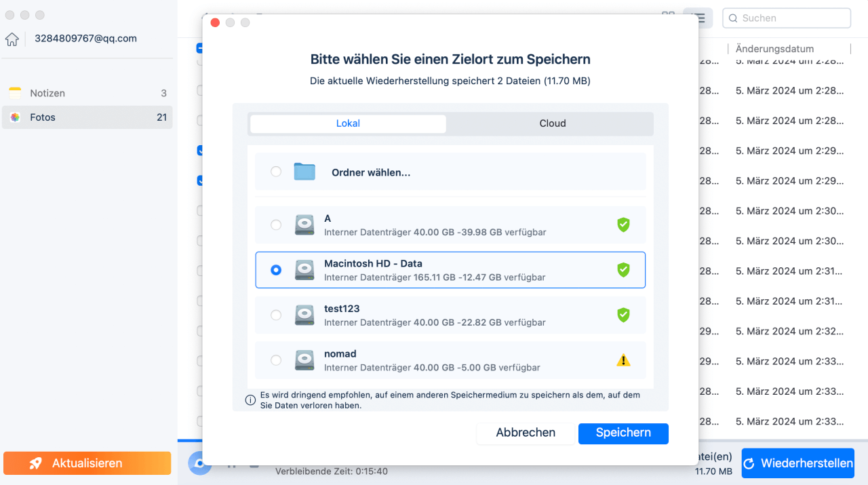Click the date ending 'um 2:32...'
Image resolution: width=868 pixels, height=485 pixels.
point(790,331)
